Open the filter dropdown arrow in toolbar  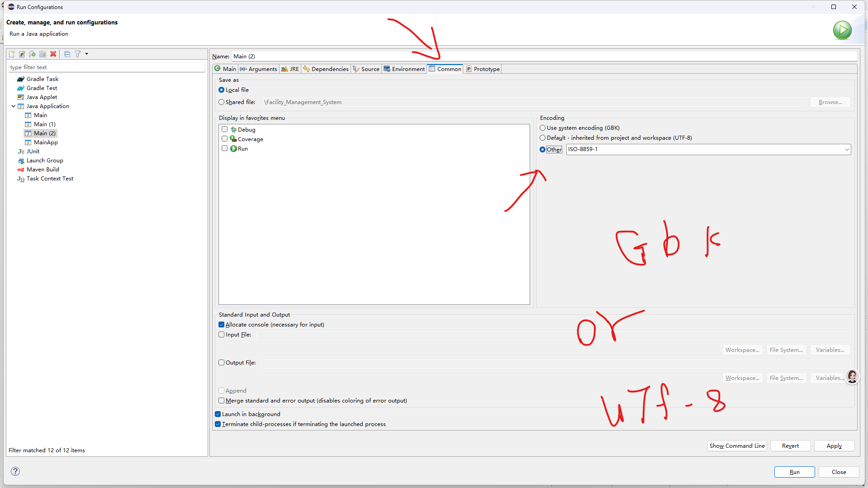[86, 54]
